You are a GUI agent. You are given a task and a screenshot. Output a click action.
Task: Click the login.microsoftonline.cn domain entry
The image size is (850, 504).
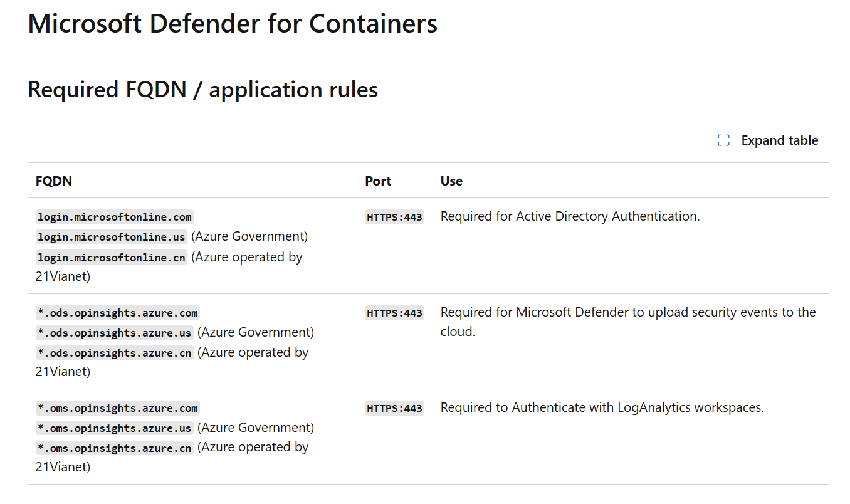[x=111, y=257]
